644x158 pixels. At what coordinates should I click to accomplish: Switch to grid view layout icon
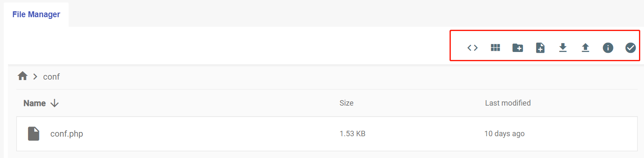495,48
